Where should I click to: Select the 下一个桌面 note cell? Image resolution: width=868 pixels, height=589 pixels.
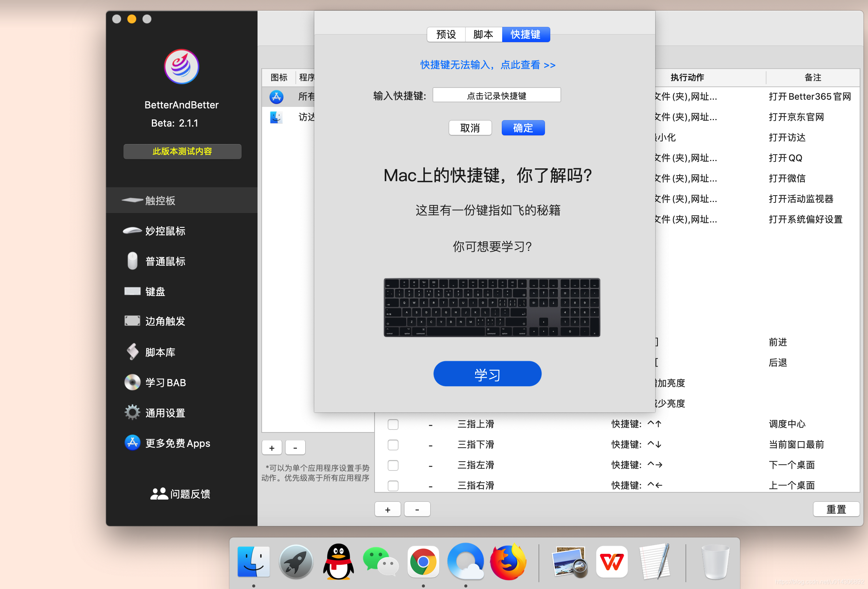tap(792, 465)
